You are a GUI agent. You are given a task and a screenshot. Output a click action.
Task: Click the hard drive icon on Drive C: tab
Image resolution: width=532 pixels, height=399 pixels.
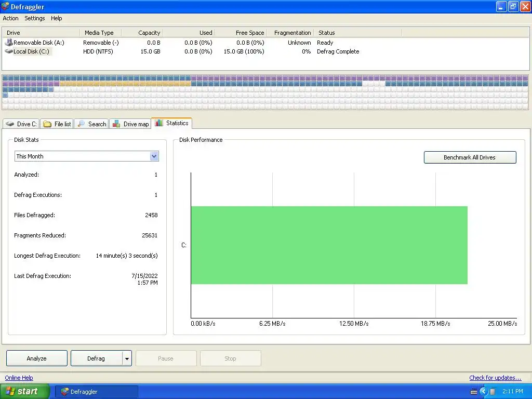click(x=10, y=124)
